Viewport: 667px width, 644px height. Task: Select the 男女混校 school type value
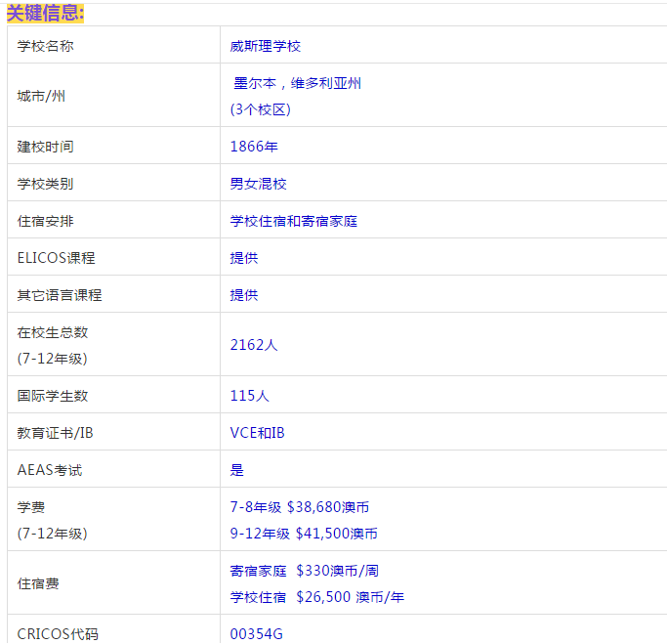(259, 184)
